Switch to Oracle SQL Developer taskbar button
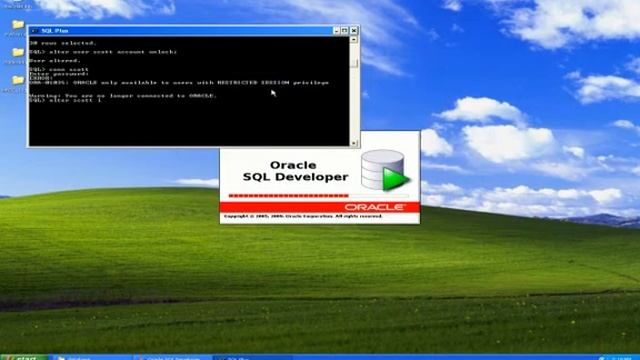 173,357
